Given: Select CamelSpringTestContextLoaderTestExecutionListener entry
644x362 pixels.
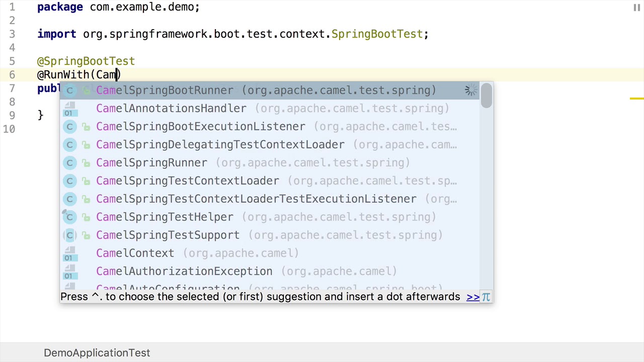Looking at the screenshot, I should pos(270,199).
